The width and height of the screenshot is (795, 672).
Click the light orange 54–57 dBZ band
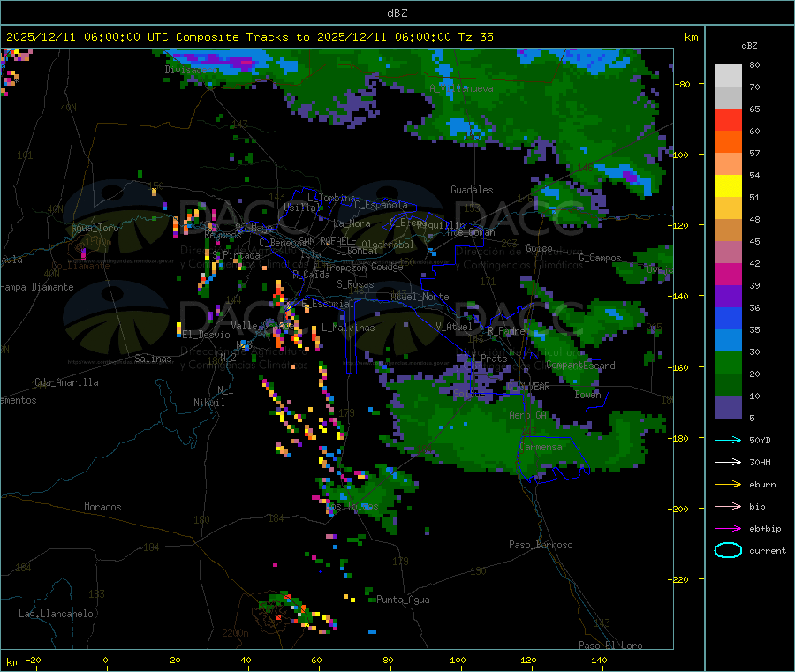click(x=728, y=164)
